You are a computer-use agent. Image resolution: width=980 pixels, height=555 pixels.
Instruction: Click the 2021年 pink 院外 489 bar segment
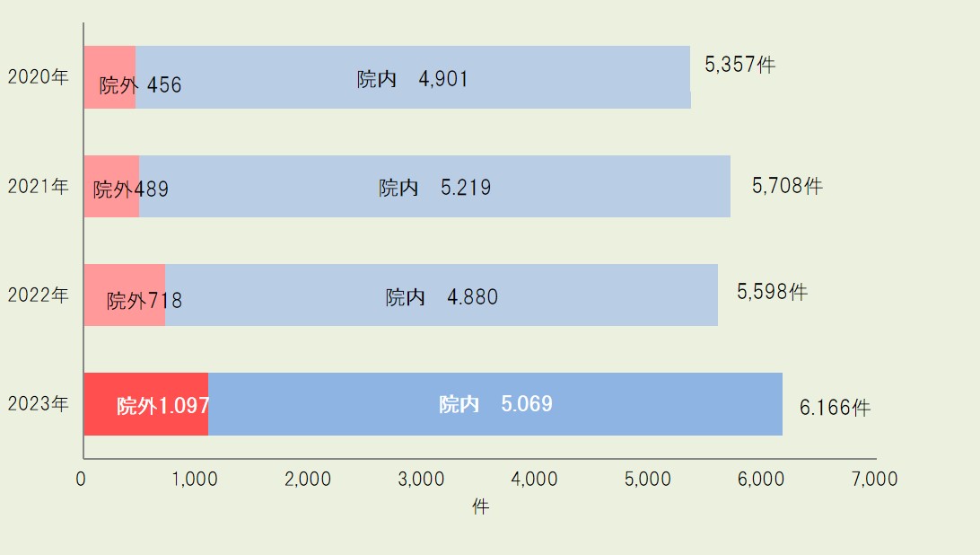click(112, 187)
